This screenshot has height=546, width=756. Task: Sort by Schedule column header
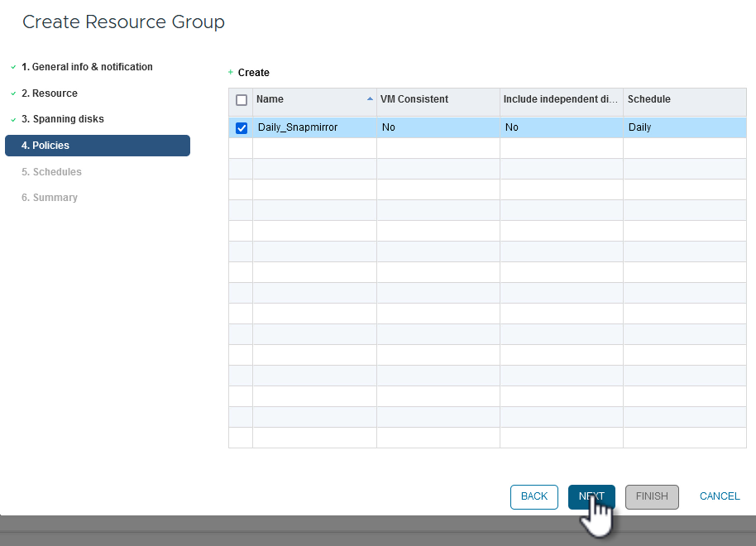[649, 99]
